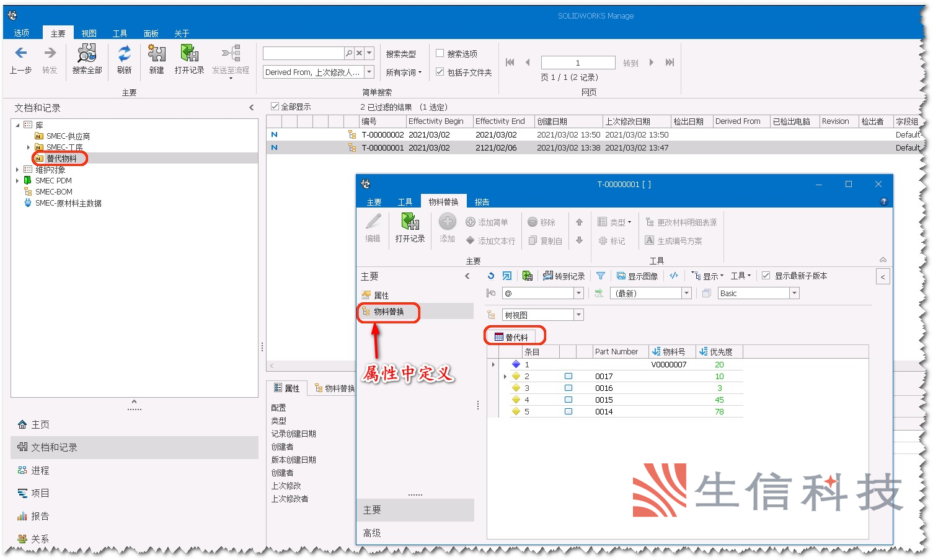Open the (最新) version dropdown

coord(687,293)
